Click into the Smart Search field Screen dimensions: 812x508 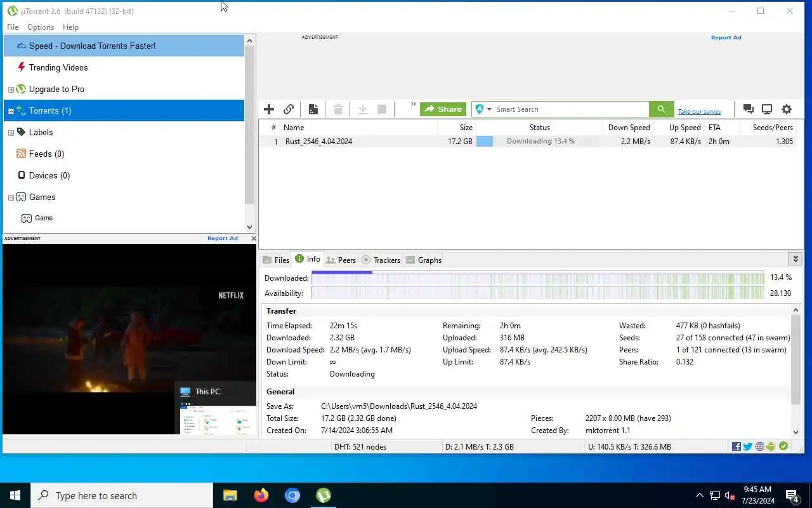[x=571, y=109]
